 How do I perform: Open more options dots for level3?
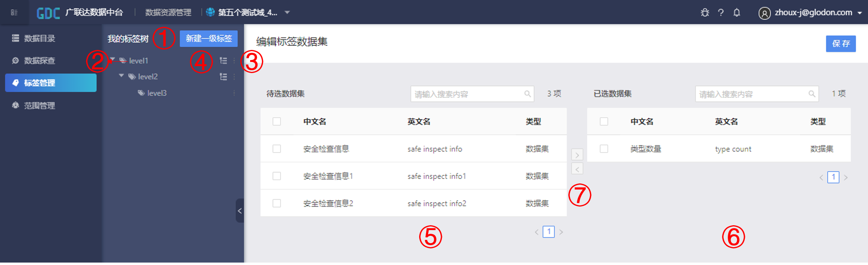234,93
